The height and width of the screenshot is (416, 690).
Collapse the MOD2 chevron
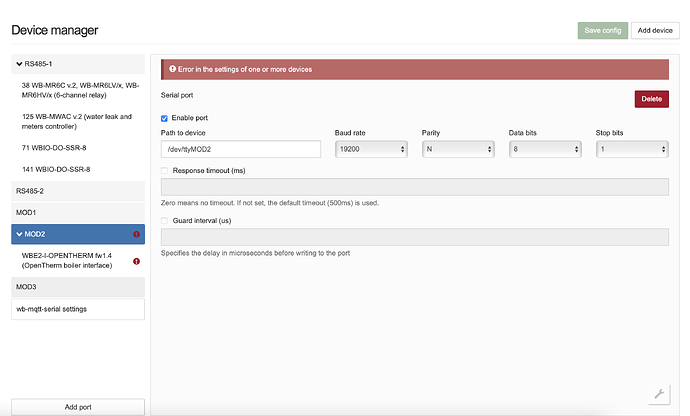pyautogui.click(x=19, y=234)
